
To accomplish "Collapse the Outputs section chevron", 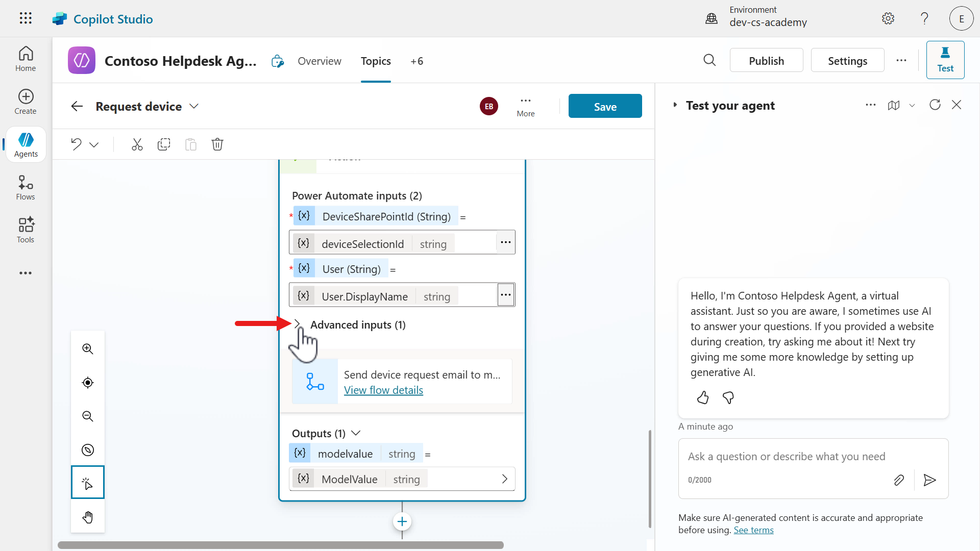I will (x=356, y=433).
